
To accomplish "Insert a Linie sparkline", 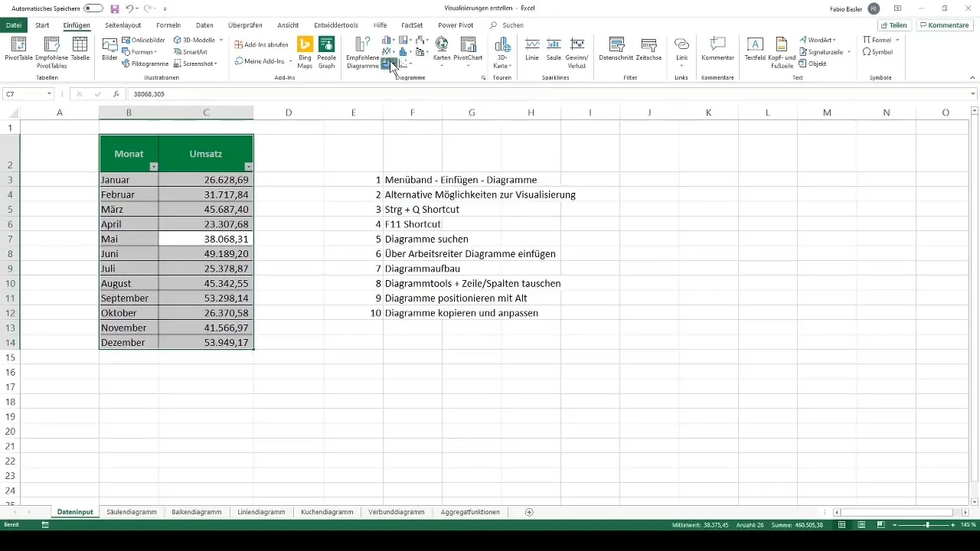I will pyautogui.click(x=532, y=49).
